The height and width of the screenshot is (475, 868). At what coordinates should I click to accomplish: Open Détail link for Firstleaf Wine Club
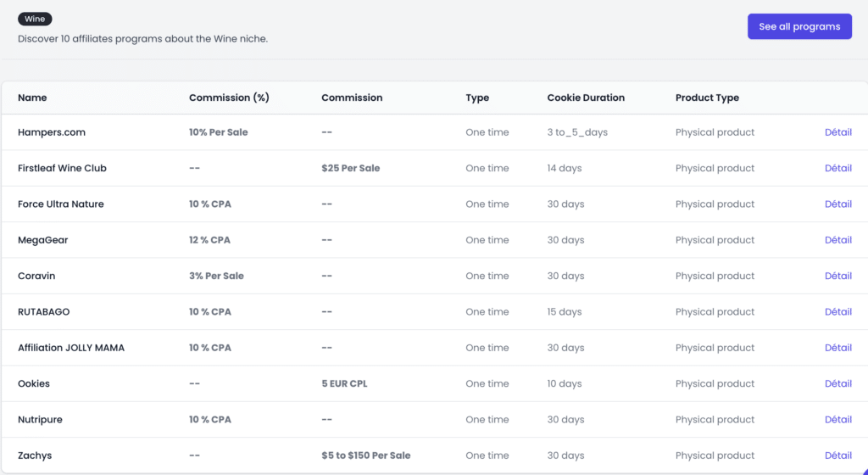tap(838, 168)
